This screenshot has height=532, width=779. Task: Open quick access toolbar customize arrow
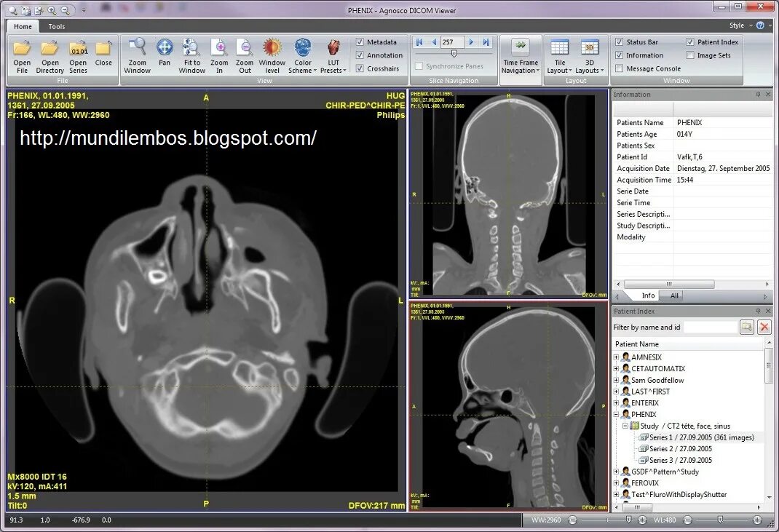coord(84,9)
